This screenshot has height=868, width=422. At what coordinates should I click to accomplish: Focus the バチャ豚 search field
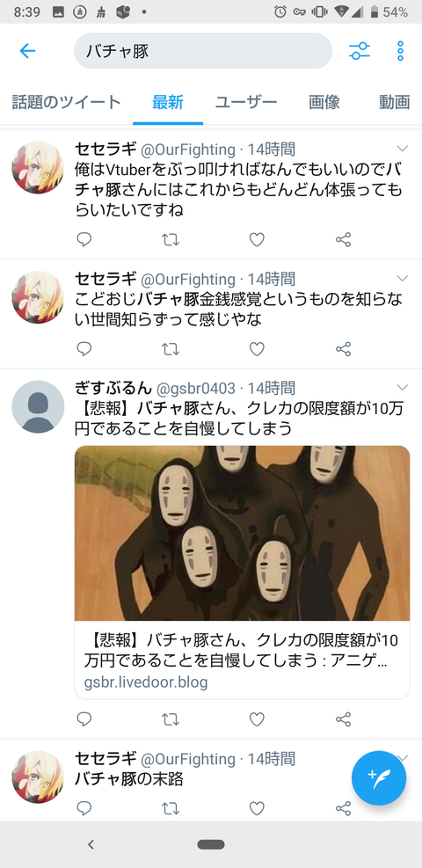pos(203,51)
